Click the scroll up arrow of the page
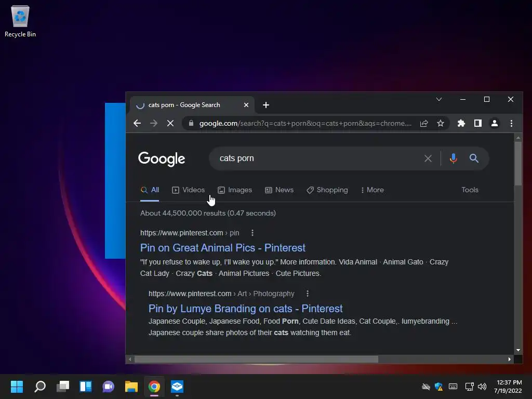The height and width of the screenshot is (399, 532). click(518, 137)
